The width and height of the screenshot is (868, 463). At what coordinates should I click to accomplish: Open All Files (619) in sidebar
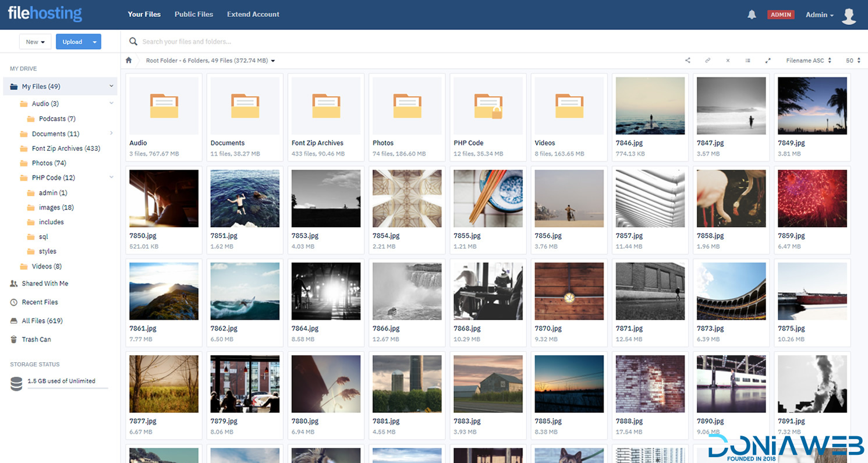pos(42,321)
